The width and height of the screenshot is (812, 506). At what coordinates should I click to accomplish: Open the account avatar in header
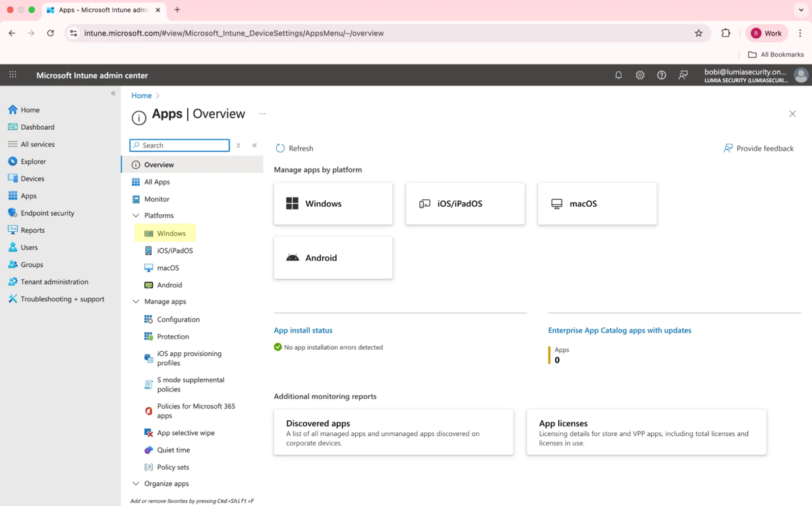pyautogui.click(x=801, y=75)
